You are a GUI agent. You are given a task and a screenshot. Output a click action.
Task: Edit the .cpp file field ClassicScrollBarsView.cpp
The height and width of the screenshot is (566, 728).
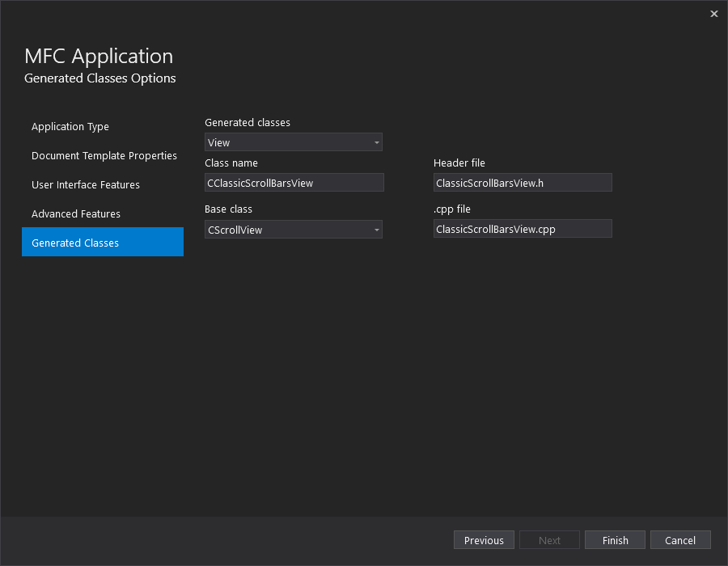click(x=523, y=229)
